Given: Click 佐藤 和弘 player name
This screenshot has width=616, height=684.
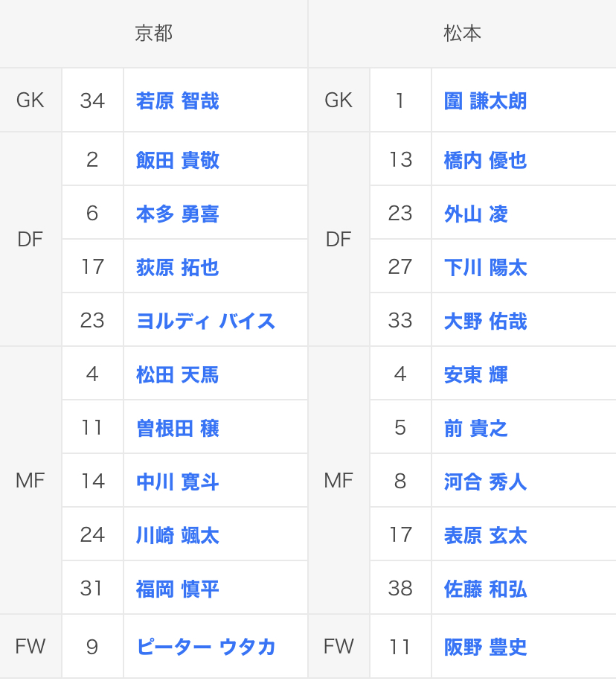Looking at the screenshot, I should 485,589.
